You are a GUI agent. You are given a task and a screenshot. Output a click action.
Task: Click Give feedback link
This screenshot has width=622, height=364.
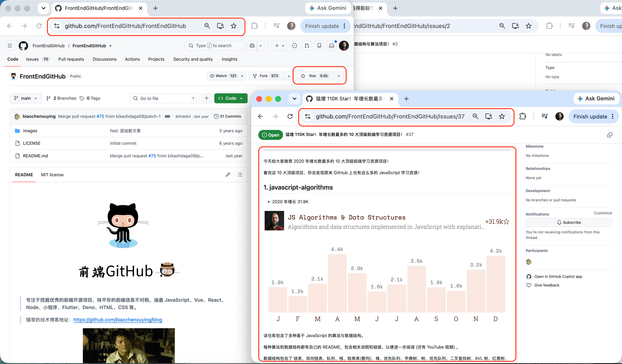tap(547, 285)
